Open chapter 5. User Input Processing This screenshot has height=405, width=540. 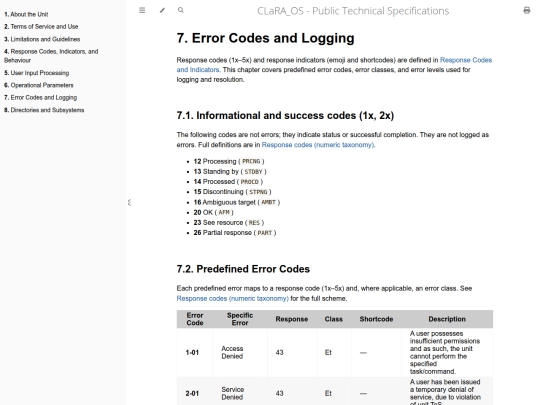37,73
